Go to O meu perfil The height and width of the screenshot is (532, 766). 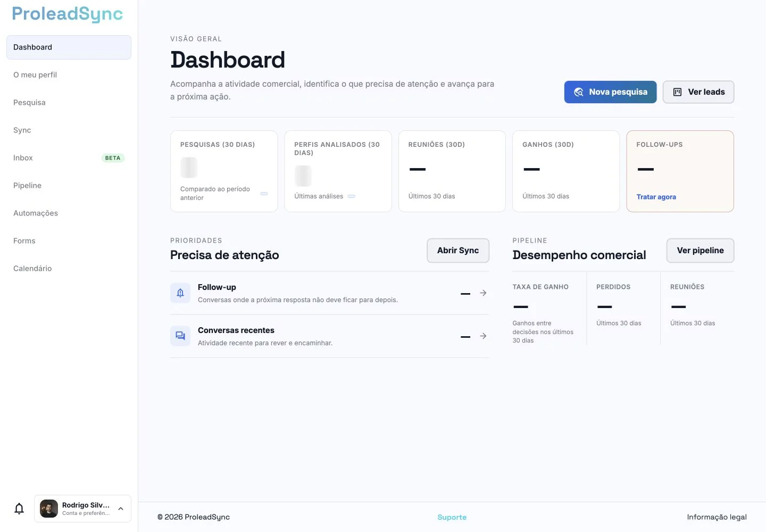click(x=69, y=75)
